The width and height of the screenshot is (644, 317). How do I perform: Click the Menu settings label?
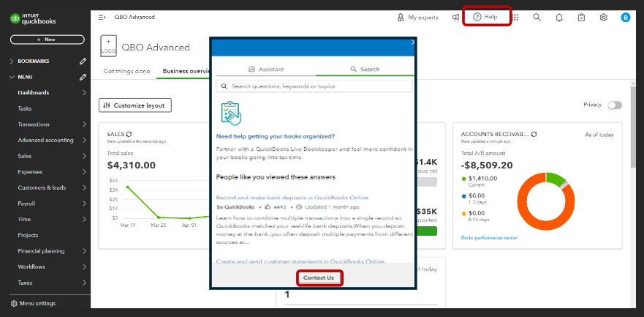click(37, 303)
